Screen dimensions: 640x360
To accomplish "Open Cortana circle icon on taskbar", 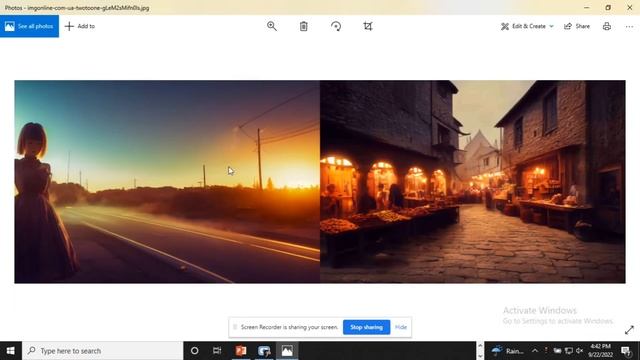I will click(x=195, y=351).
